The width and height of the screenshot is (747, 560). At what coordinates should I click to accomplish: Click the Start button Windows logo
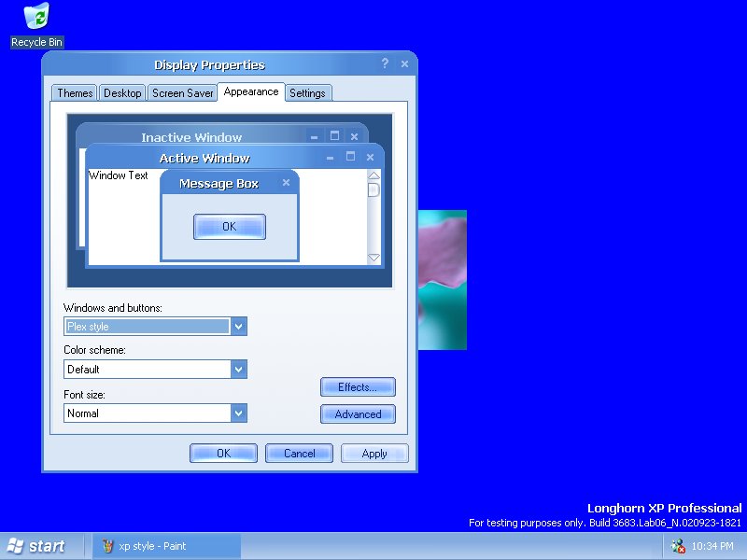tap(16, 546)
